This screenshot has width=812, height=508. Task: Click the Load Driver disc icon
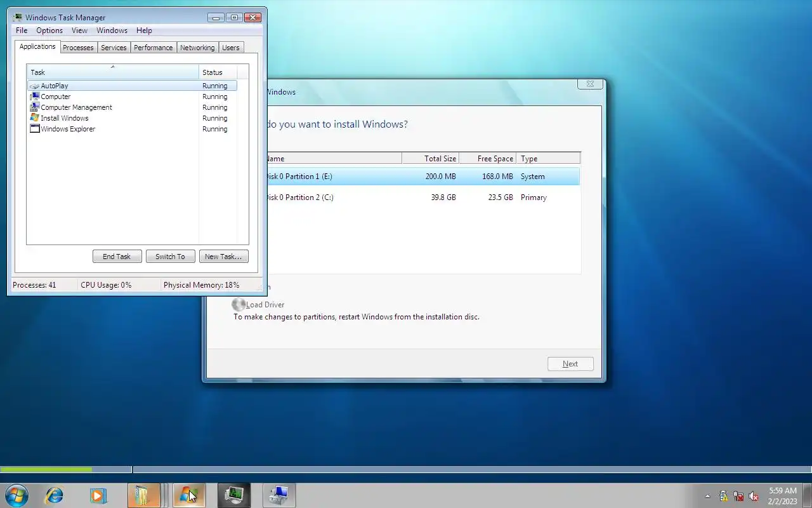[239, 305]
